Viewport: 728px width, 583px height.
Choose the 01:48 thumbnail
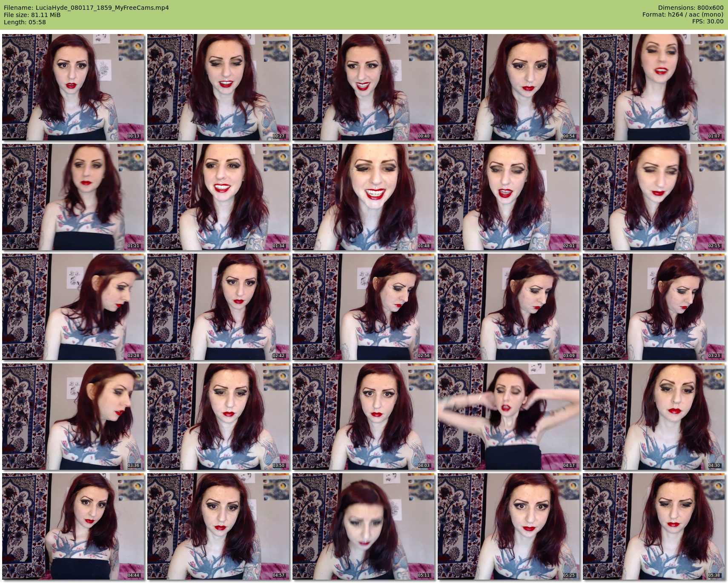363,197
